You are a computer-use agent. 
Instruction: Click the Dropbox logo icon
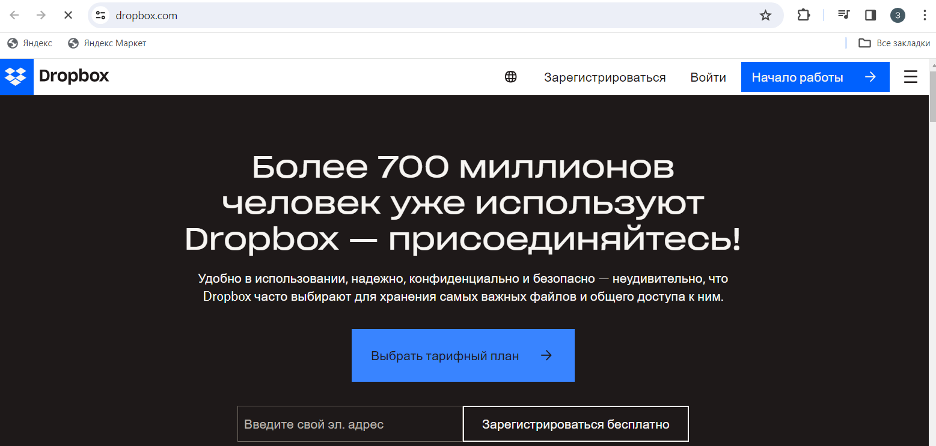17,76
